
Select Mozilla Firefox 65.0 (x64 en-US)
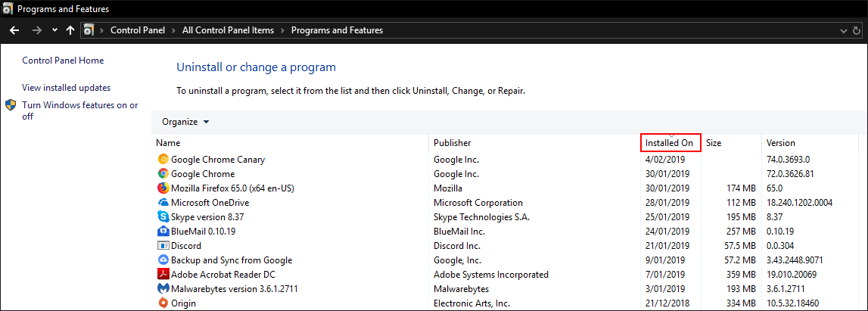232,188
